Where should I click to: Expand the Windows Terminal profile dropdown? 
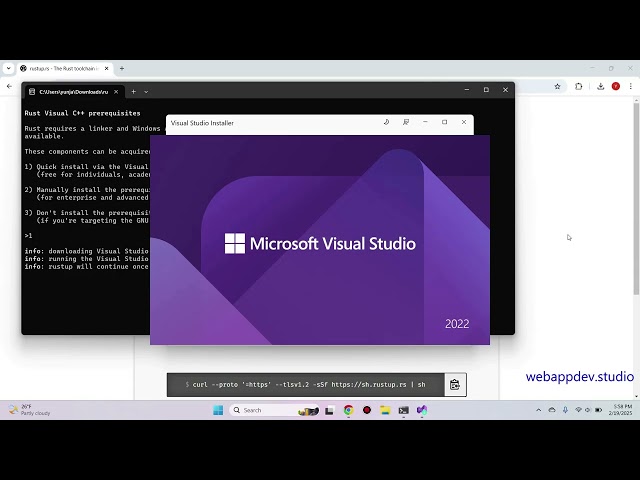click(x=146, y=92)
